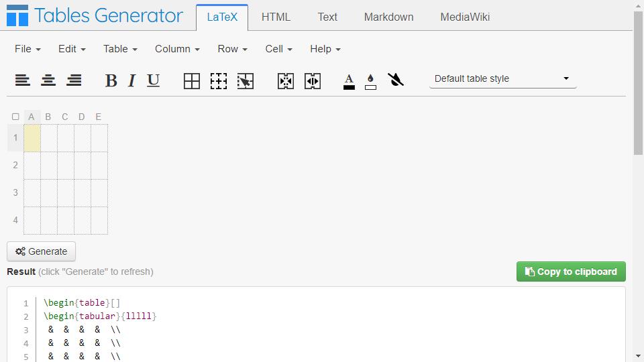Image resolution: width=644 pixels, height=362 pixels.
Task: Click the border editor mode cursor icon
Action: coord(246,81)
